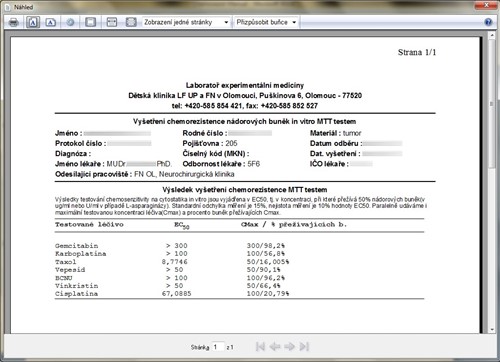Open the Zobrazení jedné stránky dropdown
This screenshot has width=500, height=362.
click(x=186, y=22)
